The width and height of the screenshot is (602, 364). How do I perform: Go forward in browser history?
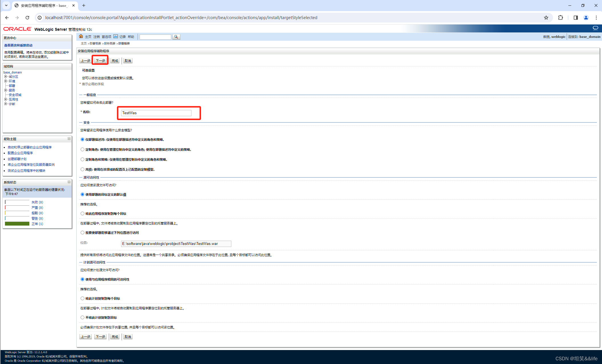17,18
